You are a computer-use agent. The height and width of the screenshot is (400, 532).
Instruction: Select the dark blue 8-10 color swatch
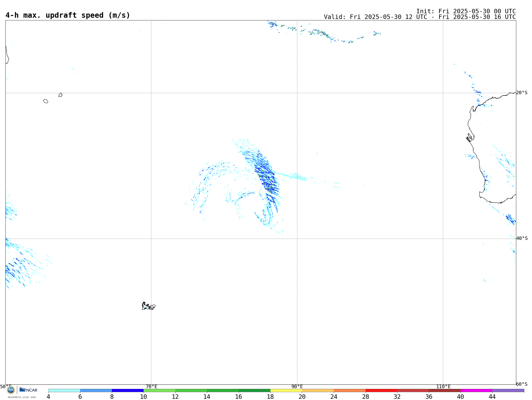point(128,390)
